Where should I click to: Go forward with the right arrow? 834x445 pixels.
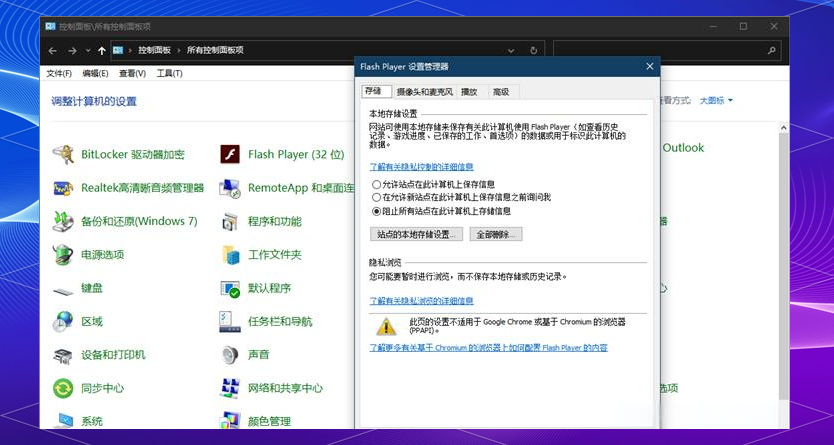pyautogui.click(x=72, y=51)
